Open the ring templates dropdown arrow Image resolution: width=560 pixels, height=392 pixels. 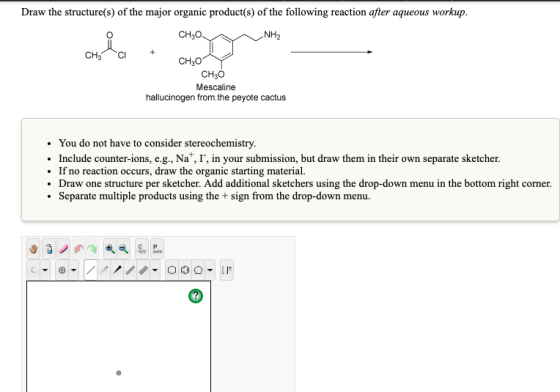tap(210, 270)
